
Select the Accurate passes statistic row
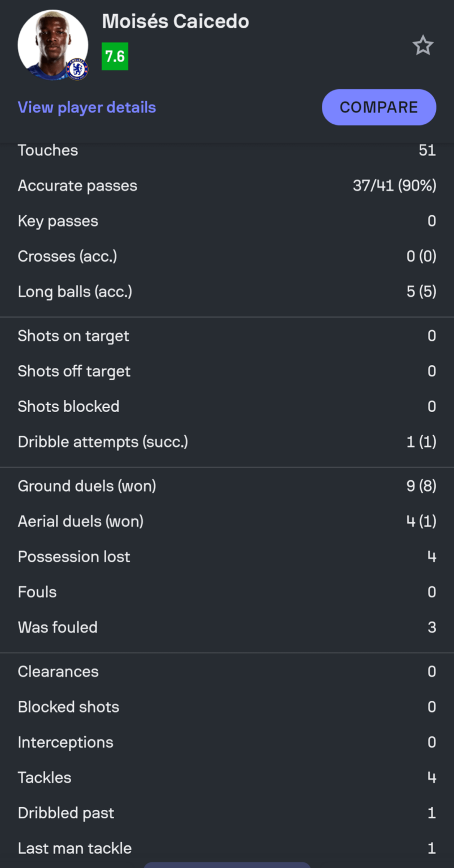pyautogui.click(x=226, y=185)
